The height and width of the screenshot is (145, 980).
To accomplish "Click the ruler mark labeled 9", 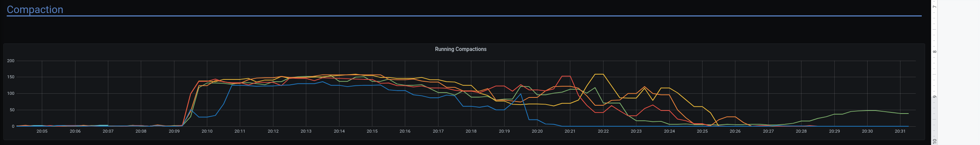I will tap(934, 97).
